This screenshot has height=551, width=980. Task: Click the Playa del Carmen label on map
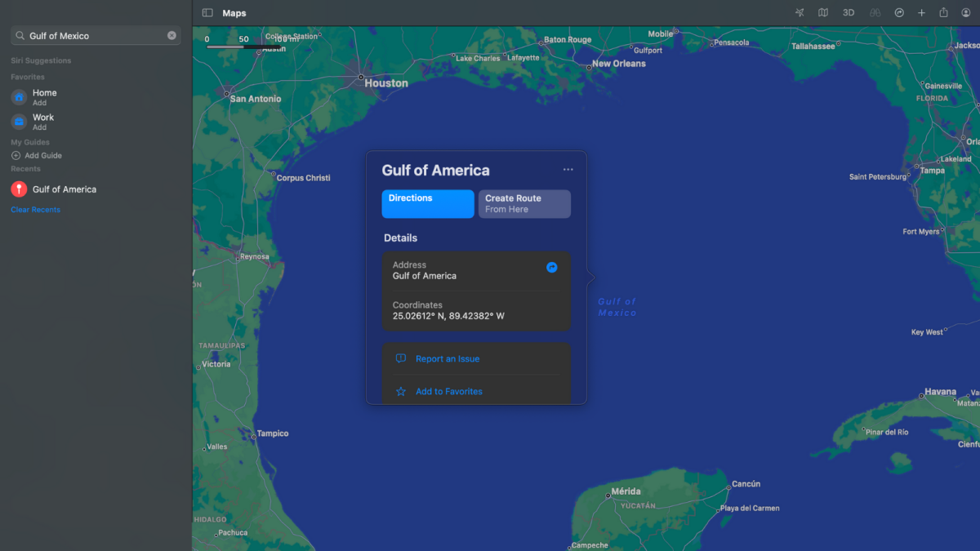750,508
